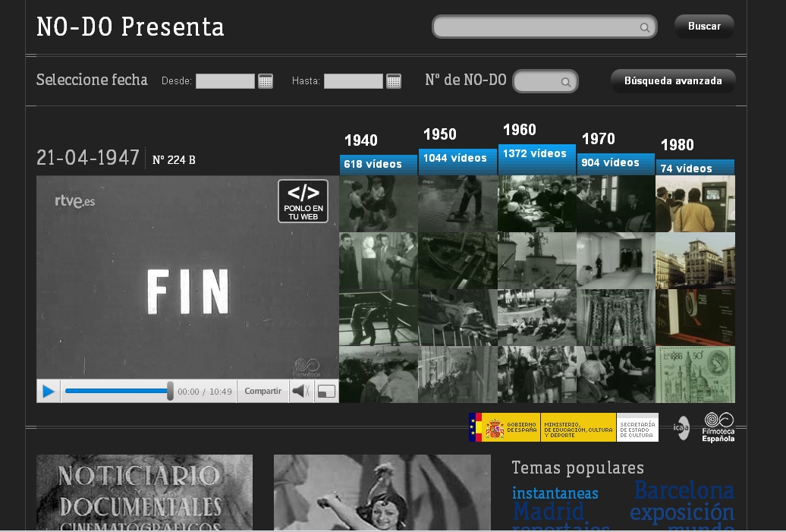
Task: Open the calendar picker for the Desde date
Action: (266, 81)
